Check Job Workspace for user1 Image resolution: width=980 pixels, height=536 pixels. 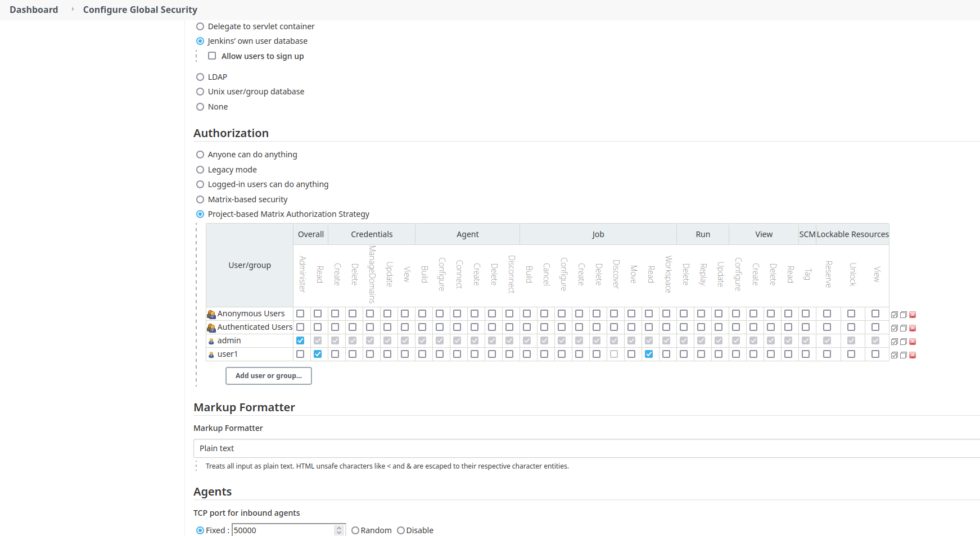(x=666, y=354)
